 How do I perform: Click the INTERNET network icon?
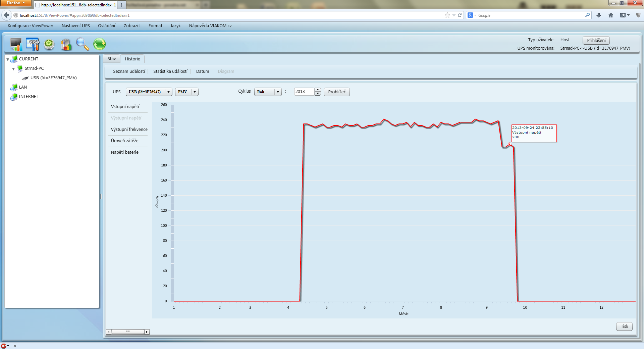click(14, 97)
